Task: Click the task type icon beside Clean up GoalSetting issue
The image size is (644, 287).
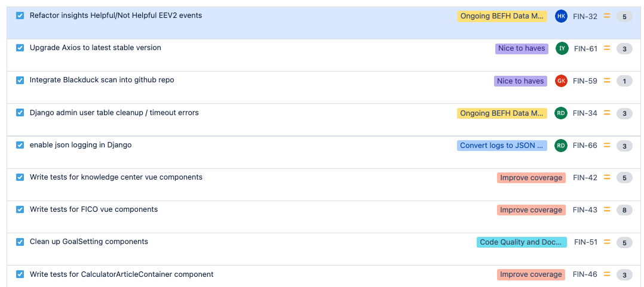Action: [x=20, y=242]
